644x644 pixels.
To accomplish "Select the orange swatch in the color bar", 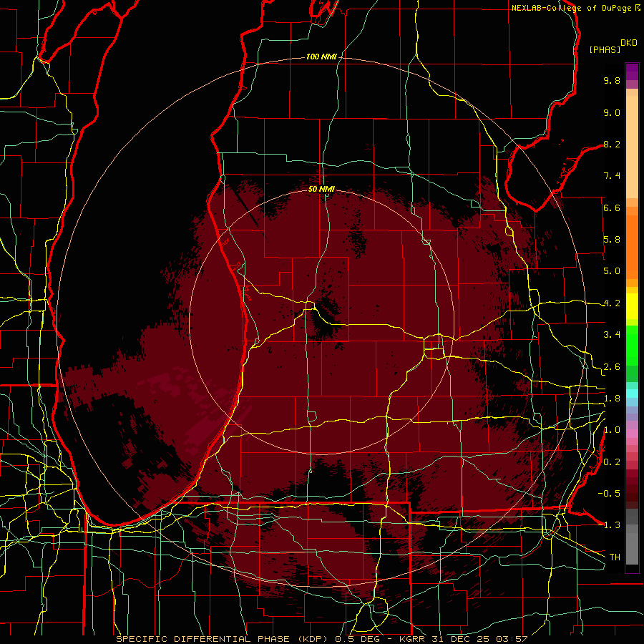I will [632, 246].
